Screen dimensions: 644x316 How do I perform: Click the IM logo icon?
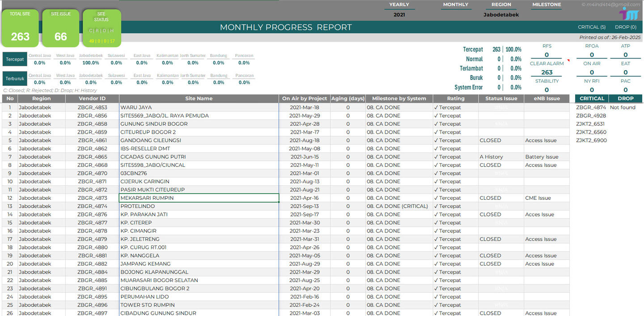pos(630,13)
